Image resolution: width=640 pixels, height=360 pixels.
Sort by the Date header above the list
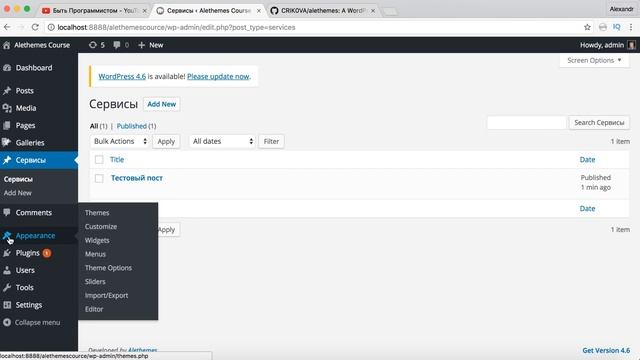coord(587,160)
